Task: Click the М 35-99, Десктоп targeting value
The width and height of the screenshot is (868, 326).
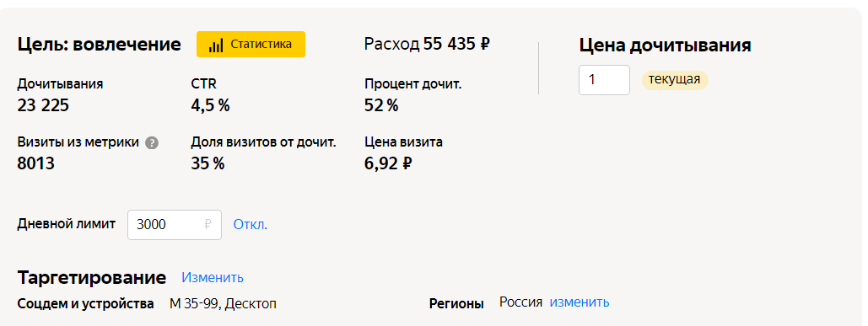Action: (x=223, y=304)
